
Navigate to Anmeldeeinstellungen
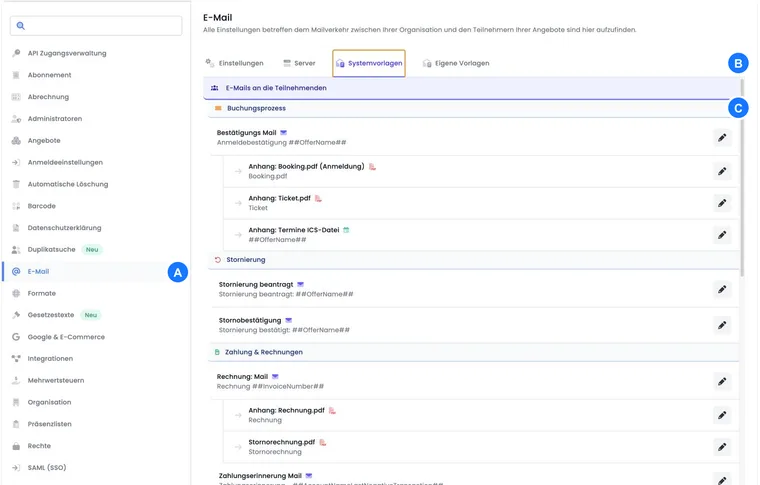[x=65, y=162]
